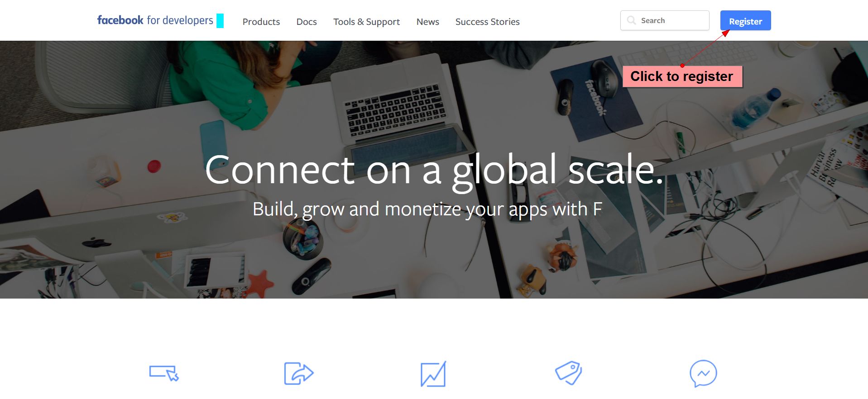Click the Messenger chat bubble icon
Image resolution: width=868 pixels, height=399 pixels.
tap(703, 373)
